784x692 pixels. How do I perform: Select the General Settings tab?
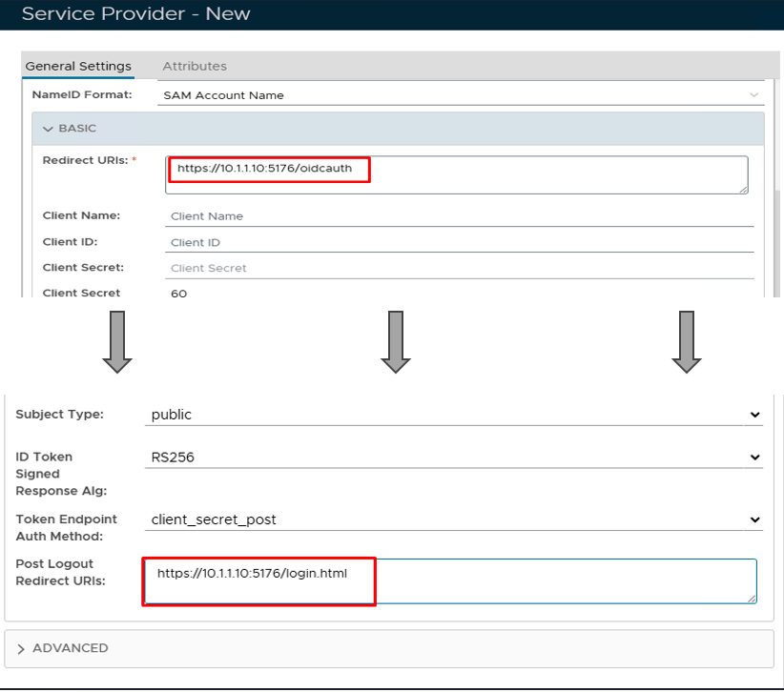click(x=78, y=66)
